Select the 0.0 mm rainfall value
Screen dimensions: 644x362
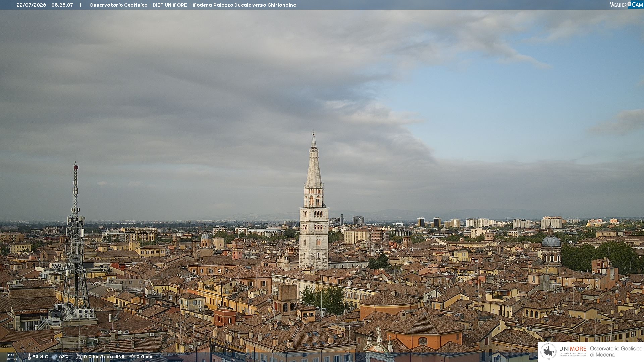(145, 357)
